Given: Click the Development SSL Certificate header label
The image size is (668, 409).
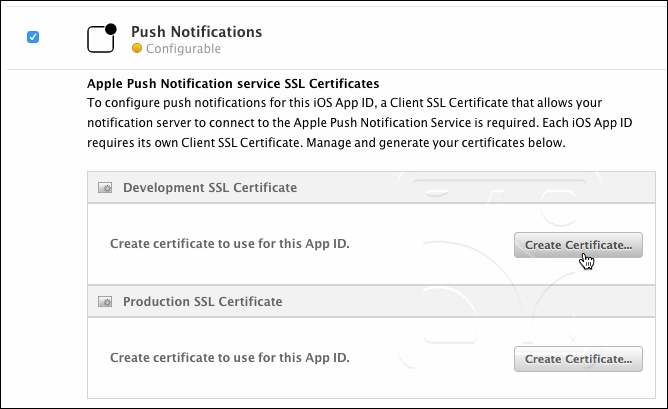Looking at the screenshot, I should 210,187.
